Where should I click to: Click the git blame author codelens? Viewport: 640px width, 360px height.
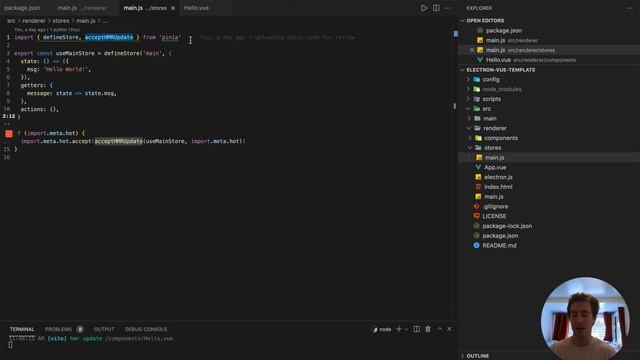click(x=47, y=30)
